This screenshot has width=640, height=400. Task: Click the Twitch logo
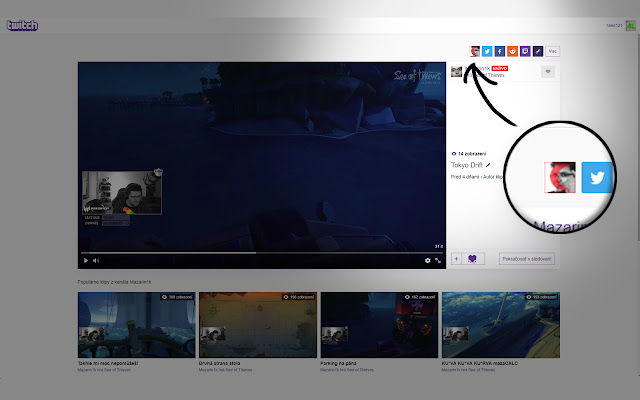tap(22, 26)
